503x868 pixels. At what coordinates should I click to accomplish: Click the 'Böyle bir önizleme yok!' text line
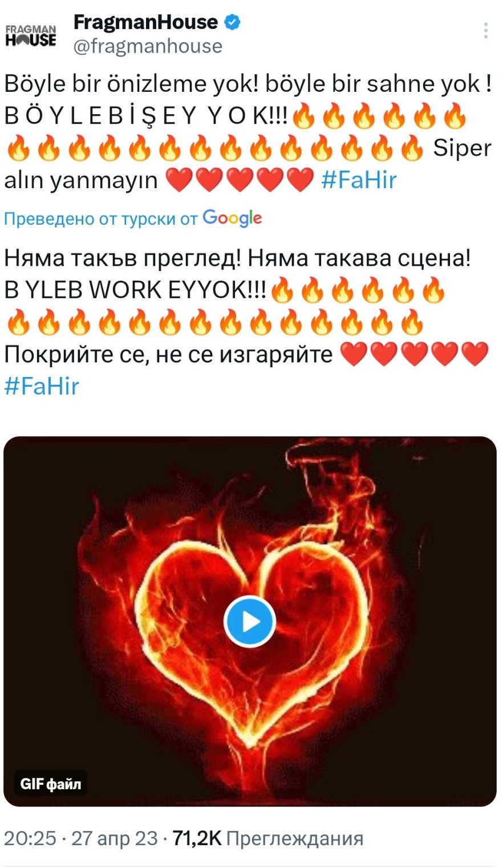(x=132, y=84)
